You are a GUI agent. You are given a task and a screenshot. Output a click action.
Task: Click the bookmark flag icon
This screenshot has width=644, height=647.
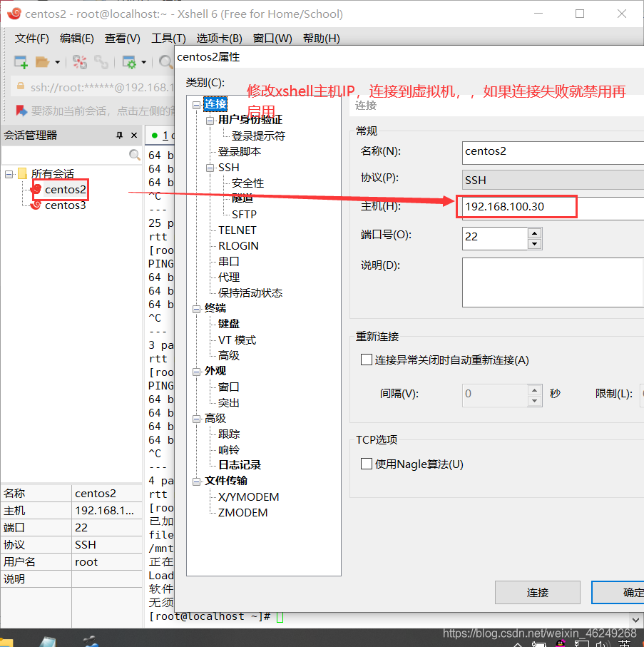click(x=21, y=110)
